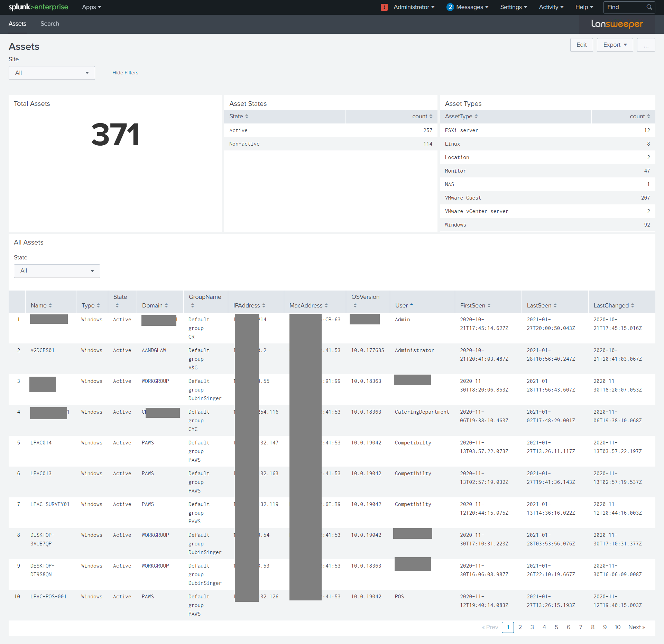Sort All Assets table by LastChanged
This screenshot has width=664, height=644.
click(614, 306)
